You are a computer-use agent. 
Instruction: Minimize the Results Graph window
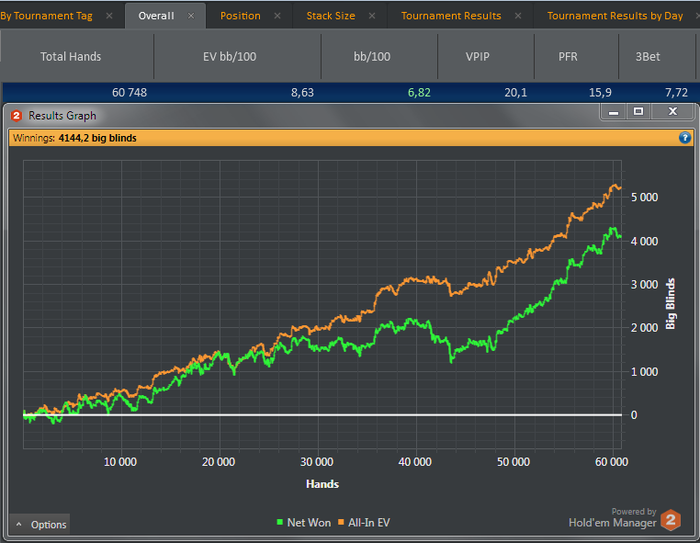613,112
